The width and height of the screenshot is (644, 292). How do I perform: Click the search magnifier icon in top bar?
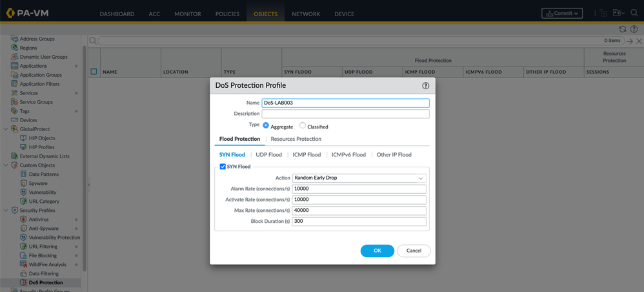(634, 13)
